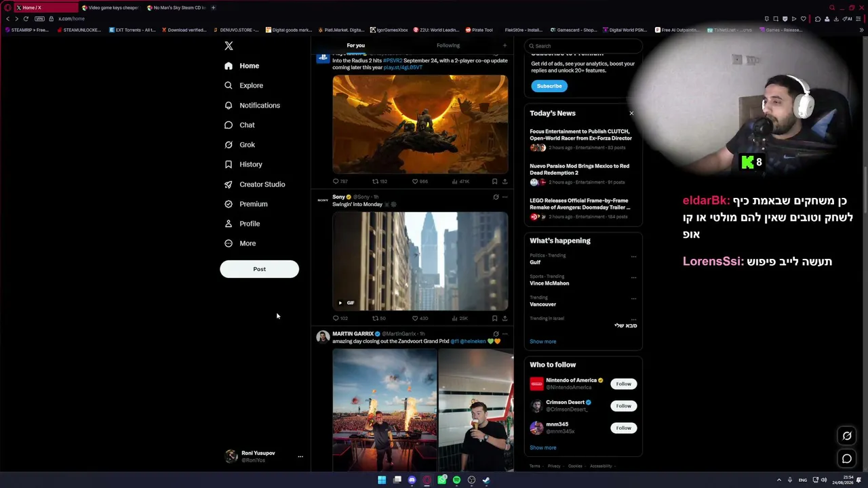Open account menu dots beside Roni Yusupov
This screenshot has width=868, height=488.
pos(300,457)
